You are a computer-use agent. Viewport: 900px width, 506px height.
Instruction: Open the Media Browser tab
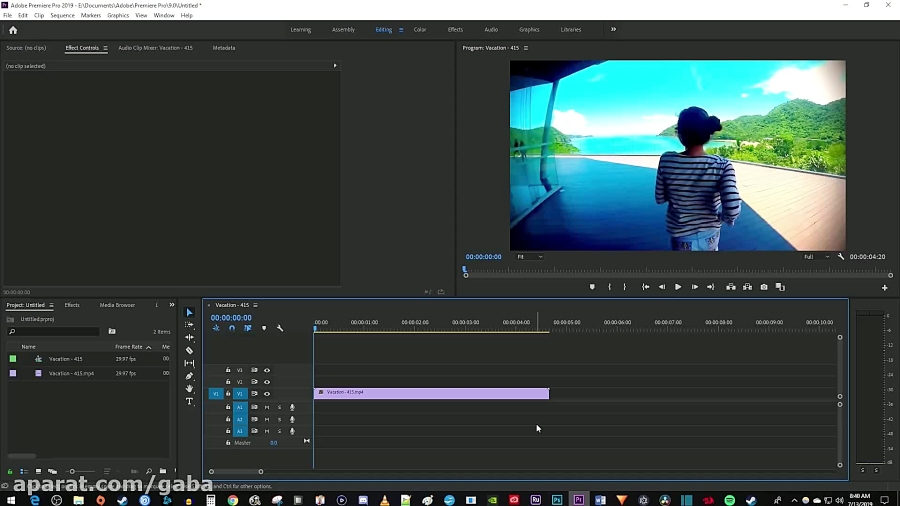[x=117, y=305]
